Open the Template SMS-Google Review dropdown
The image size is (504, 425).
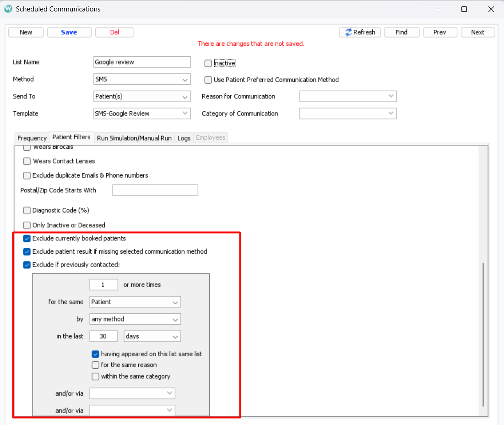[x=142, y=114]
